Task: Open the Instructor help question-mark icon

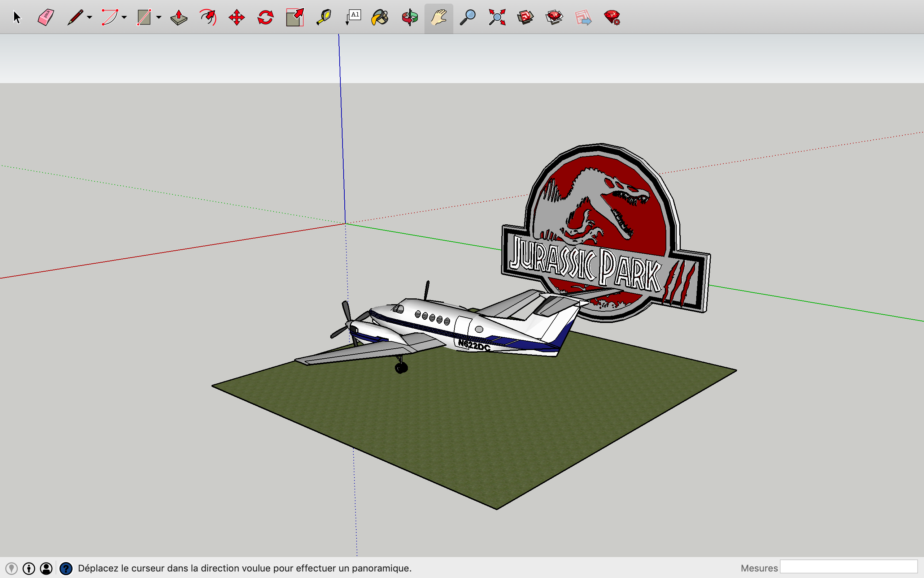Action: (x=66, y=569)
